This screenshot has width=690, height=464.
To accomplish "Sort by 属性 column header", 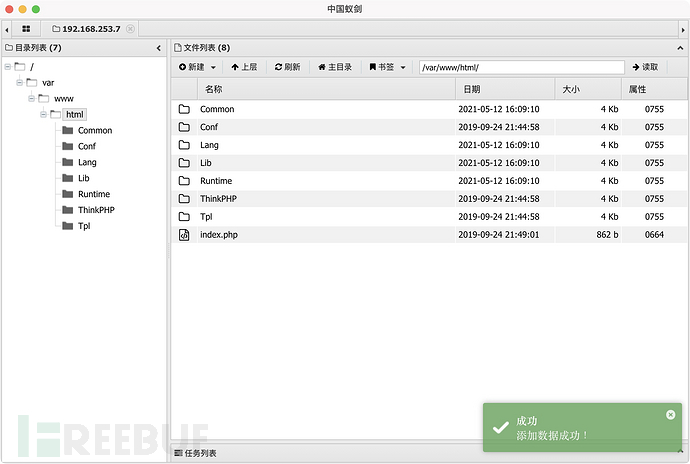I will pos(654,89).
